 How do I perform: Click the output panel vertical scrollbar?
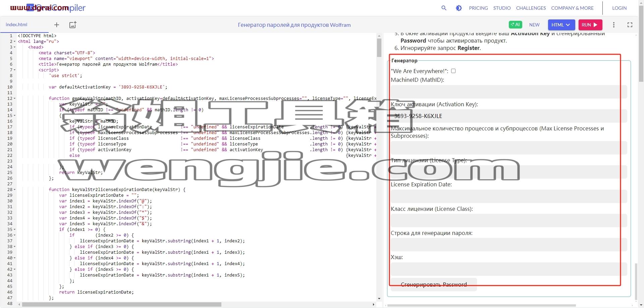point(636,282)
